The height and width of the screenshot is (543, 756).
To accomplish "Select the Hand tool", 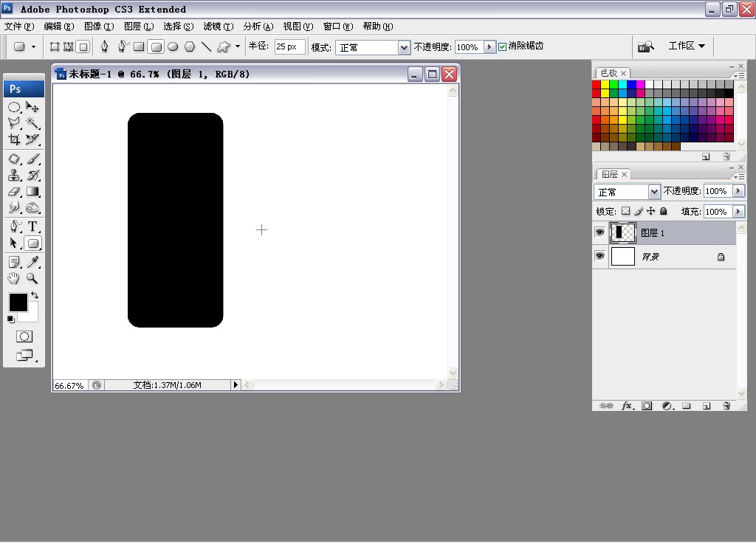I will coord(14,278).
